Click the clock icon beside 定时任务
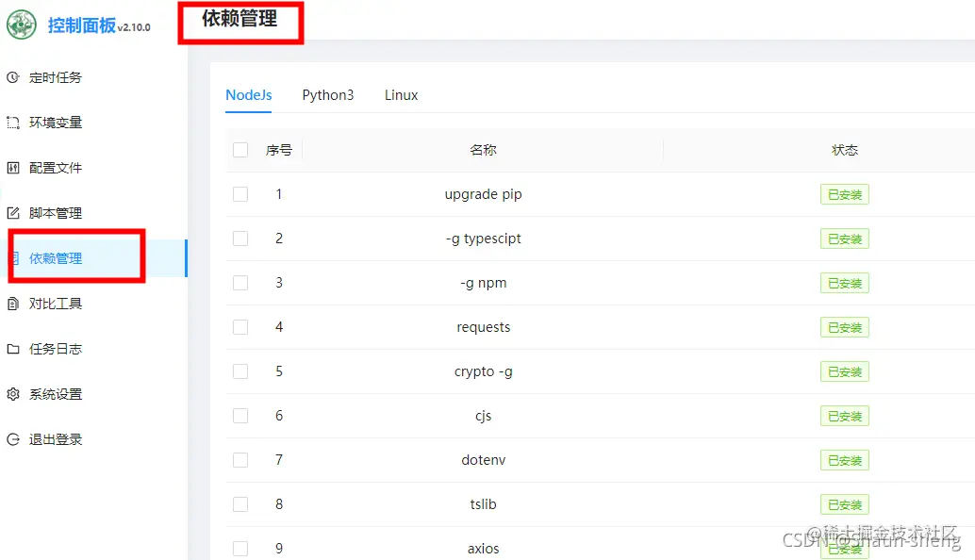 (12, 77)
